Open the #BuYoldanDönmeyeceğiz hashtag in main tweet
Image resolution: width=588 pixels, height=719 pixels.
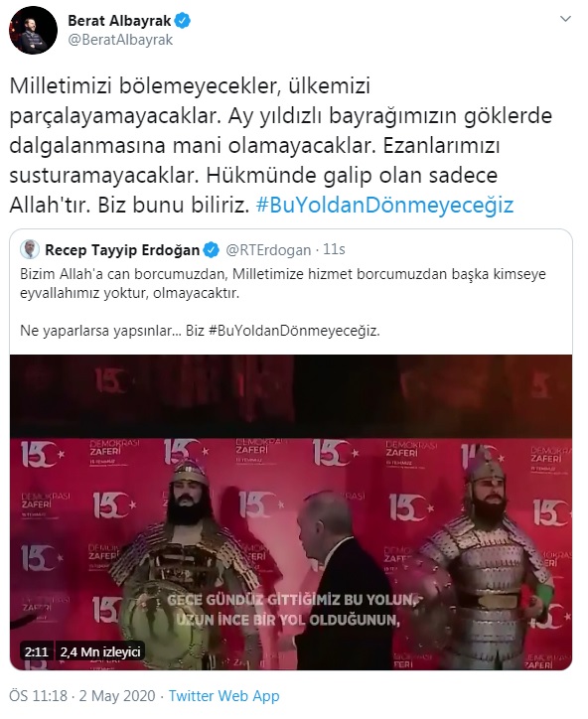coord(384,205)
